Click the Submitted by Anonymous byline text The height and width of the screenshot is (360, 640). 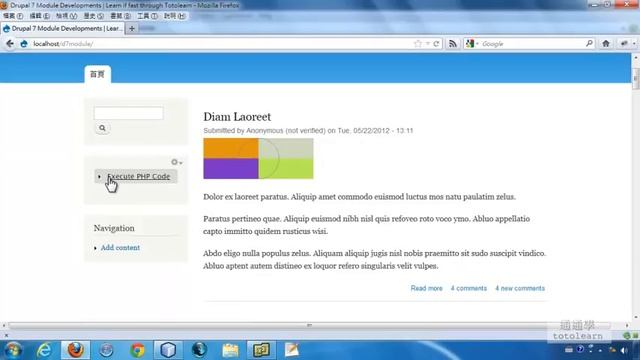tap(308, 131)
